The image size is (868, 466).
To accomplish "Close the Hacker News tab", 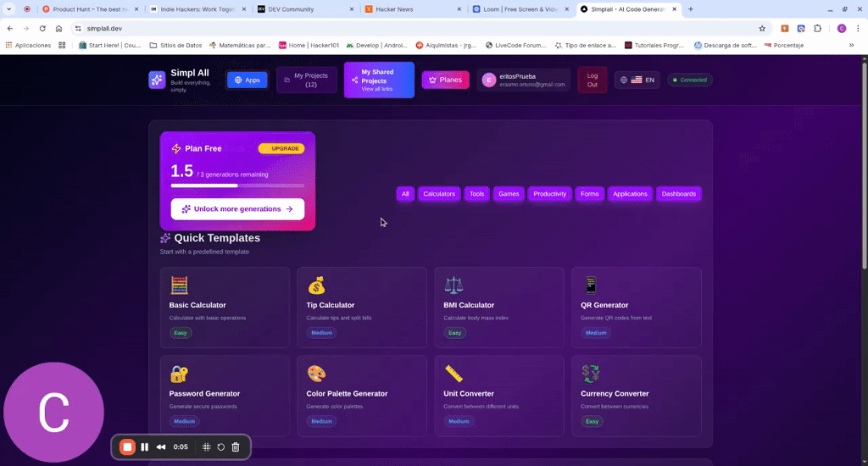I will pos(459,9).
